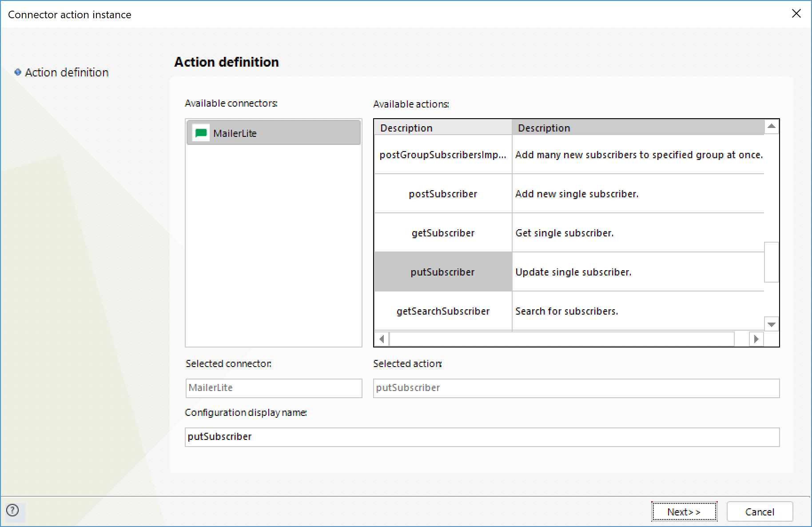The width and height of the screenshot is (812, 527).
Task: Click 'Search for subscribers.' description cell
Action: click(638, 311)
